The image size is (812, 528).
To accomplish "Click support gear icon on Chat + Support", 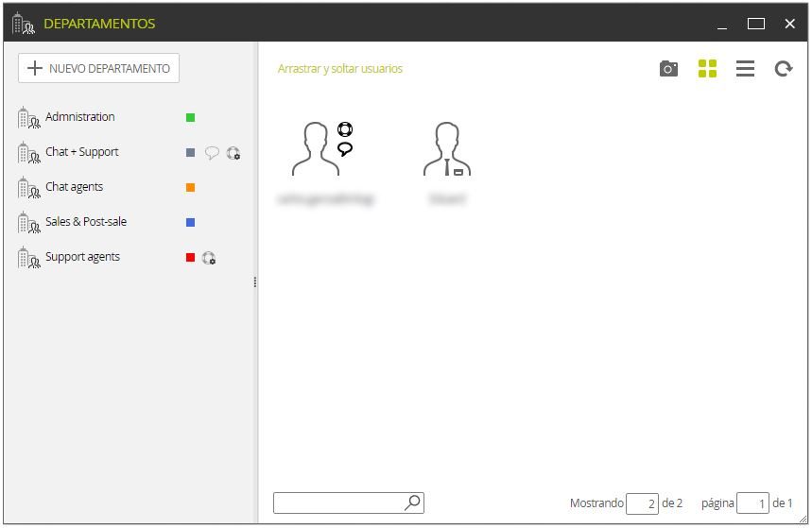I will pos(233,153).
